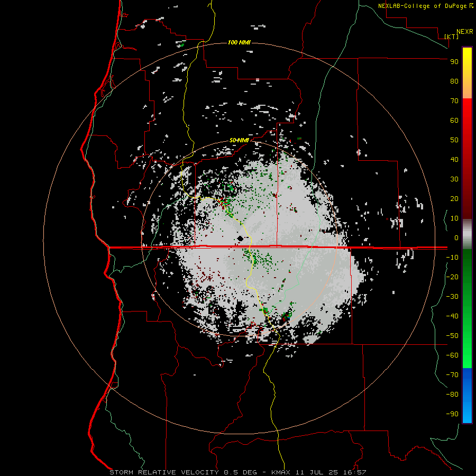Click the -40 value on velocity scale
The height and width of the screenshot is (476, 476).
(x=452, y=316)
